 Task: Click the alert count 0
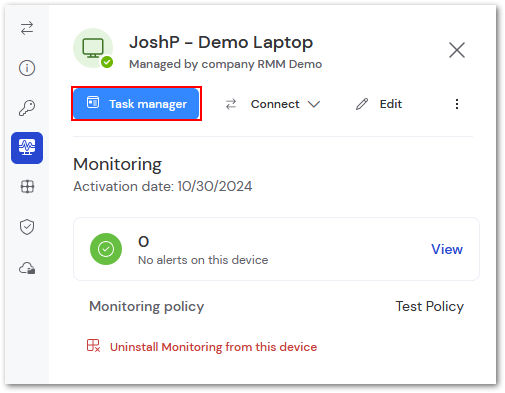tap(143, 242)
